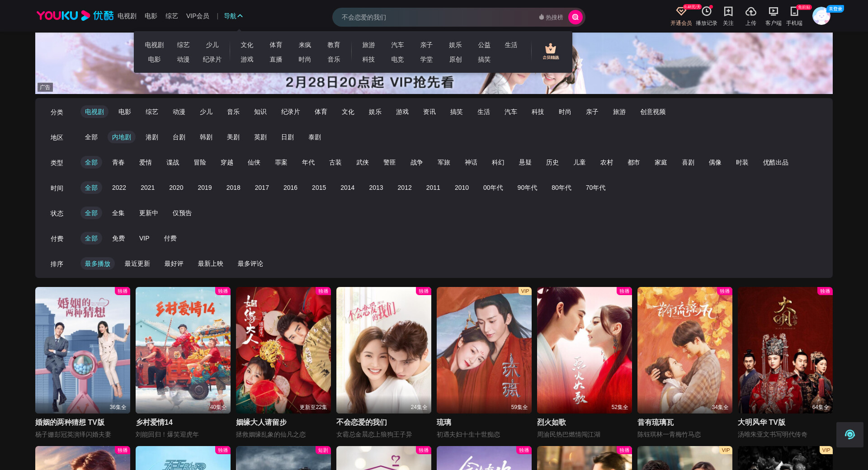Collapse the 导航 navigation dropdown

(x=233, y=16)
